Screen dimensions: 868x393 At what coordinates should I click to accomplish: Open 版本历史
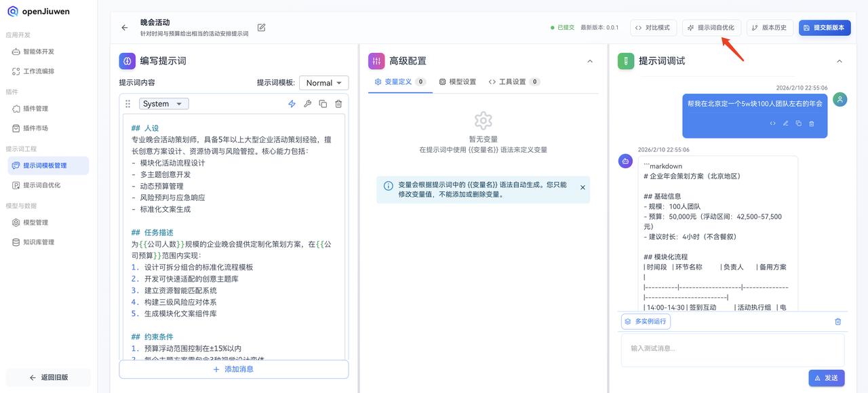[770, 28]
